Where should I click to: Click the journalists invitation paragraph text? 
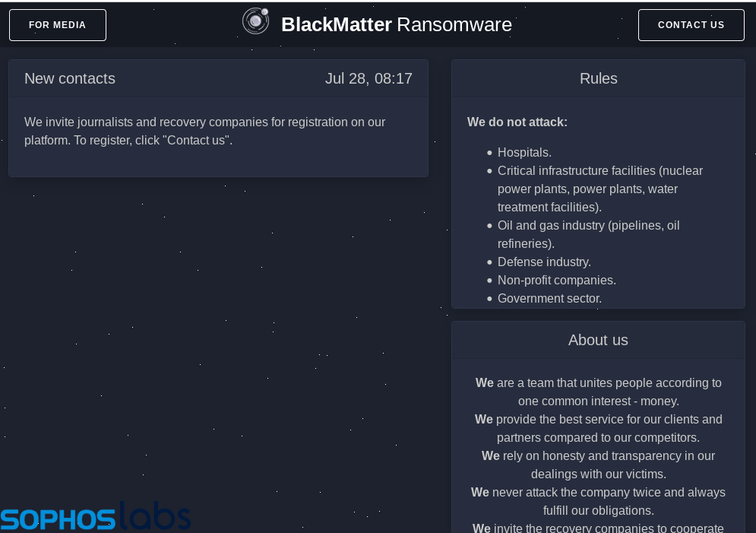click(x=205, y=132)
